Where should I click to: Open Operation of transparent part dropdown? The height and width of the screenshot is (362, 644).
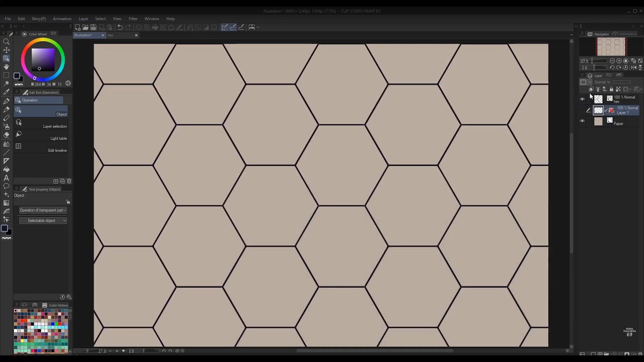coord(43,210)
